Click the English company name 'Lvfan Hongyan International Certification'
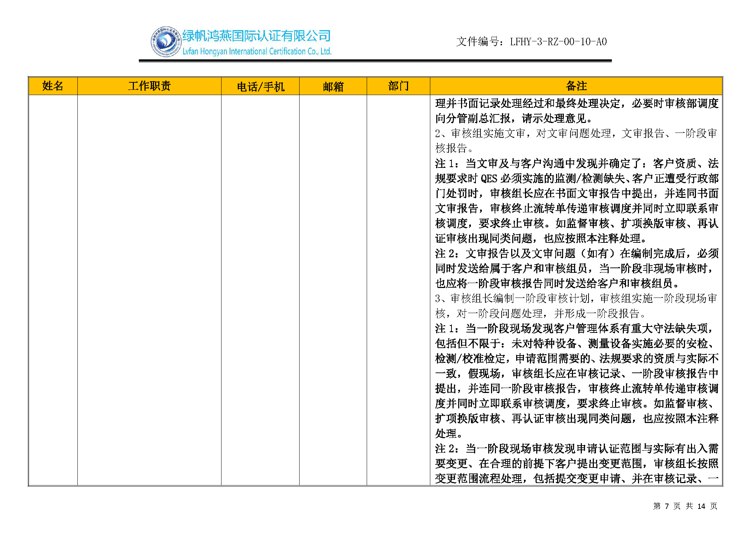This screenshot has height=535, width=756. [256, 52]
